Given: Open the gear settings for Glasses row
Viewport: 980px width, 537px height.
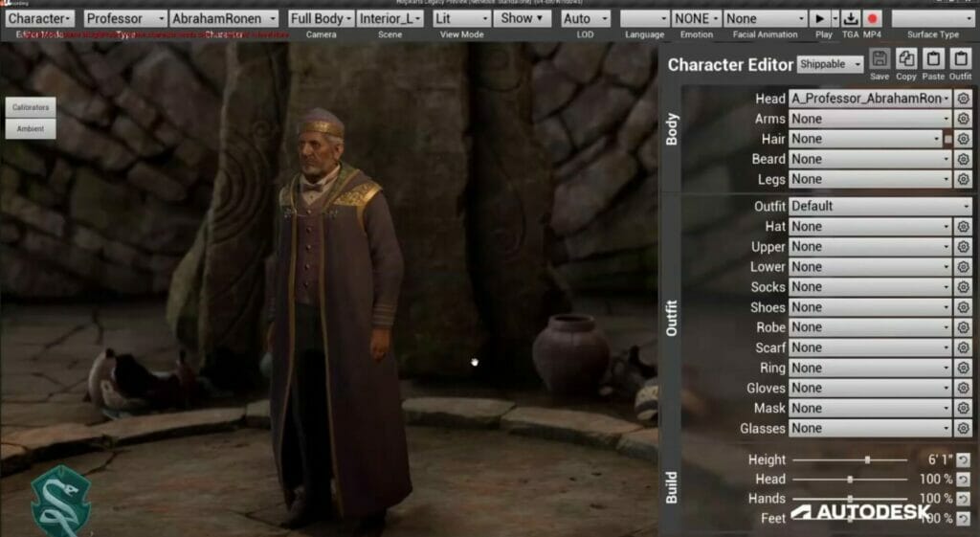Looking at the screenshot, I should [963, 429].
